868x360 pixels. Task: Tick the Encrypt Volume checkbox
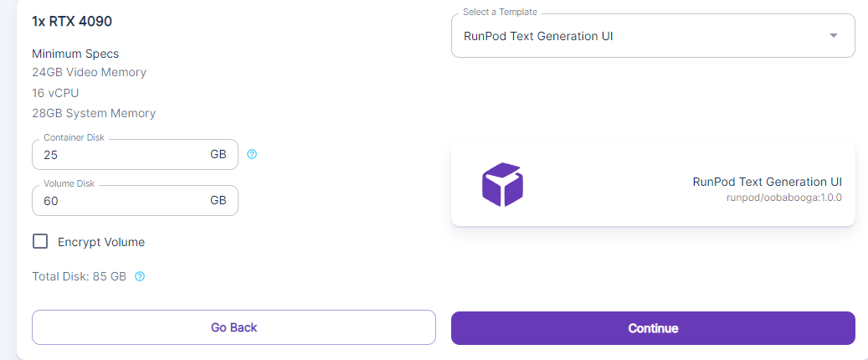tap(40, 242)
